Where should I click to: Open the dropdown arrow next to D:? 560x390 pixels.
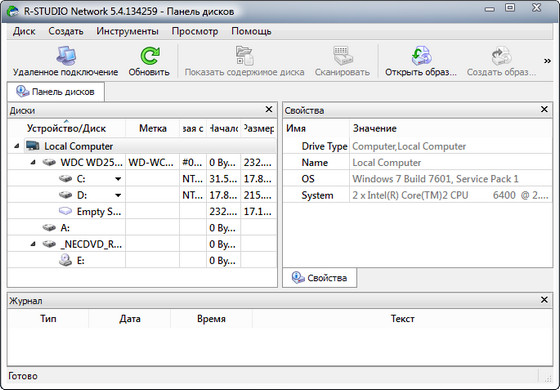[x=118, y=195]
